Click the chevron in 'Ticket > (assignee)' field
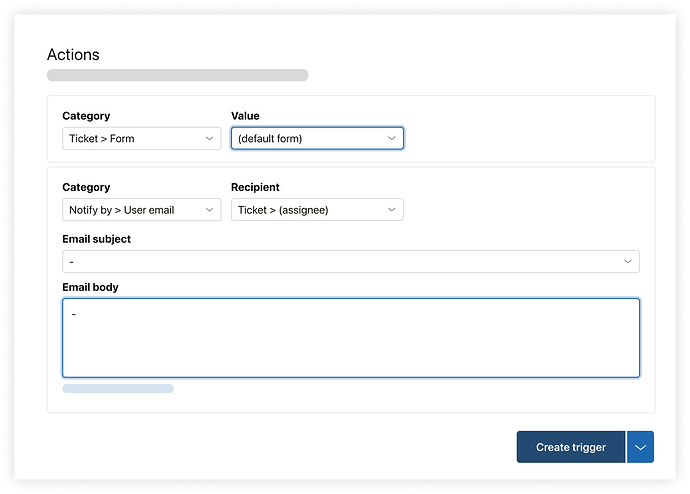This screenshot has height=494, width=690. pyautogui.click(x=392, y=210)
